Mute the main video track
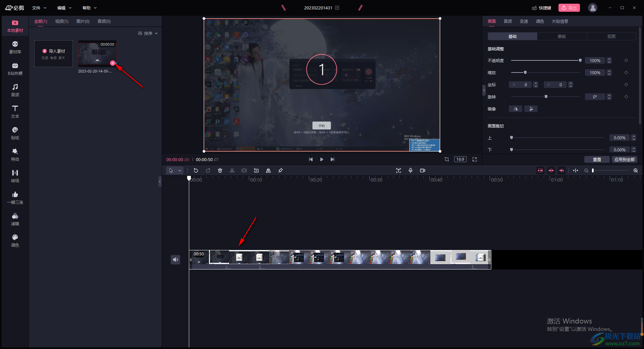 point(175,260)
